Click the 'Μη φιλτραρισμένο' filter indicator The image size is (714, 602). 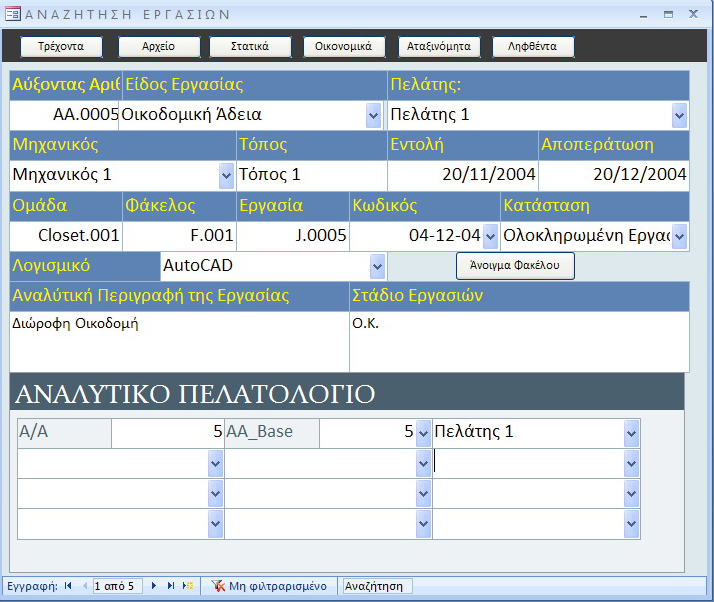(x=270, y=586)
